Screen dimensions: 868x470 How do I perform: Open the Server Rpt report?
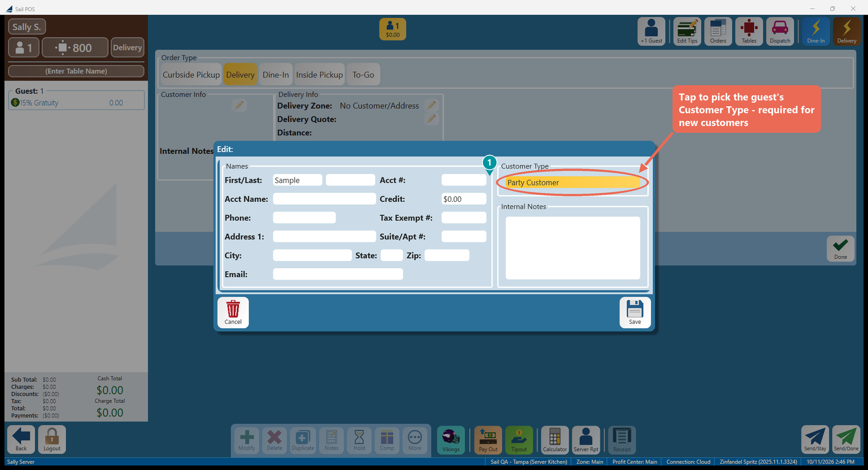click(x=586, y=440)
